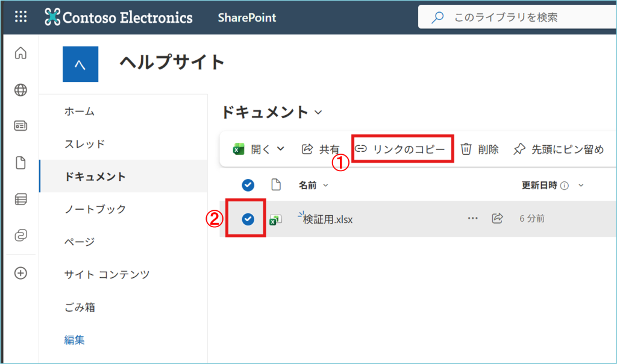Open My lists icon in left rail
Viewport: 617px width, 364px height.
tap(20, 199)
